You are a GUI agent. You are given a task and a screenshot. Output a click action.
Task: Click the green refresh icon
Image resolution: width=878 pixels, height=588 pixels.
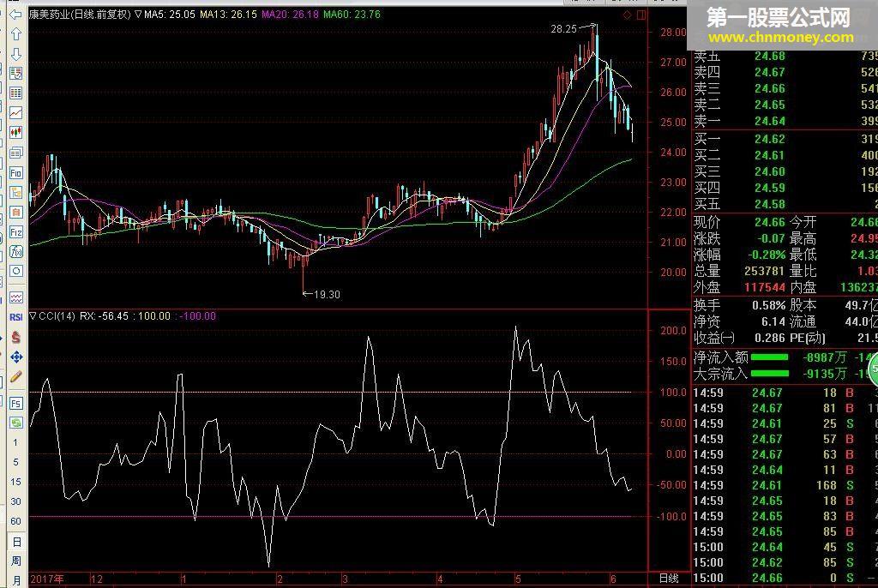[x=15, y=423]
